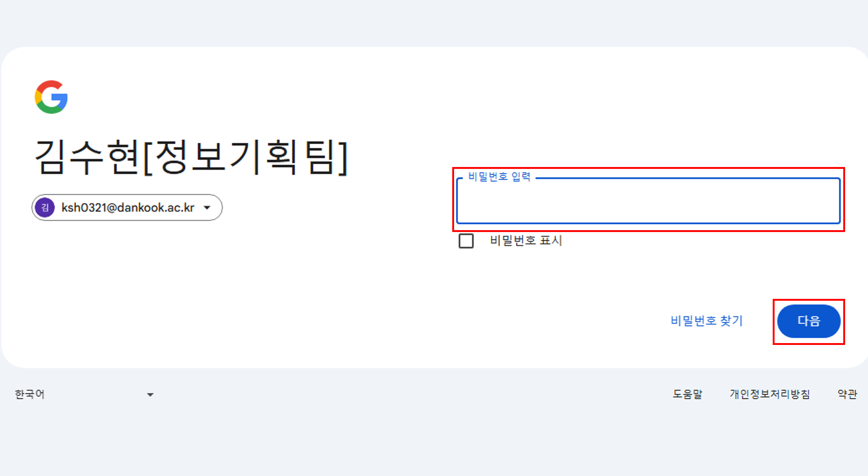Expand the account chip dropdown arrow
868x476 pixels.
point(207,207)
